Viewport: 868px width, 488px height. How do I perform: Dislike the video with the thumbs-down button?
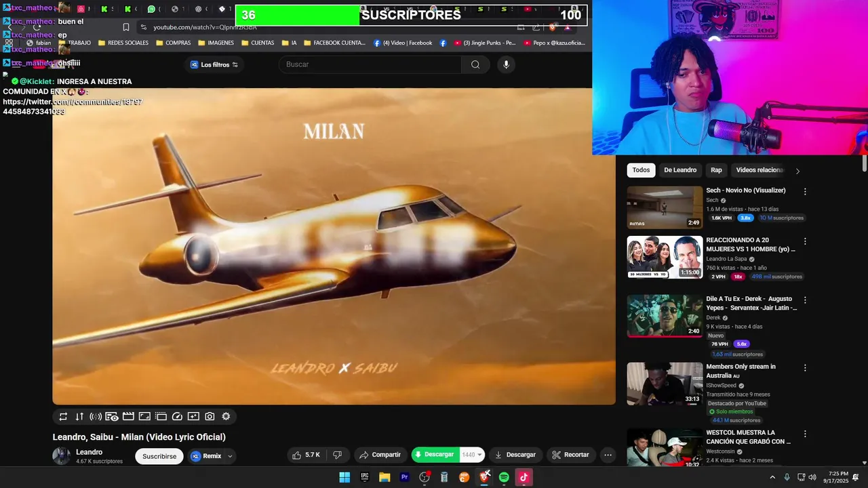pos(337,455)
